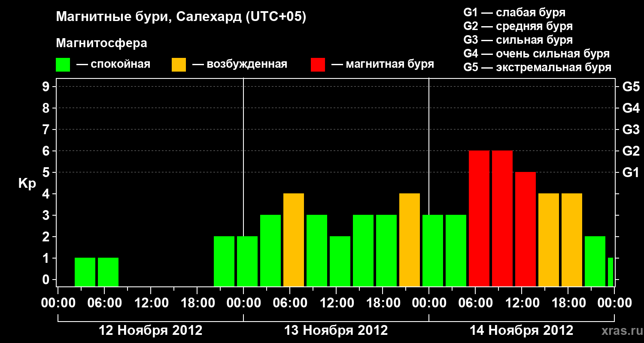Viewport: 644px width, 343px height.
Task: Click the — магнитная буря legend label
Action: tap(383, 64)
